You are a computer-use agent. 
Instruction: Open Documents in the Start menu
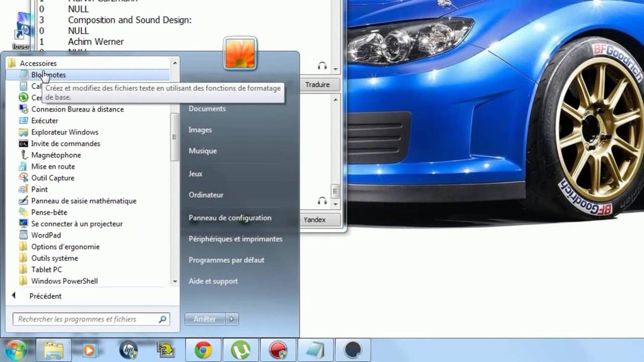(207, 109)
